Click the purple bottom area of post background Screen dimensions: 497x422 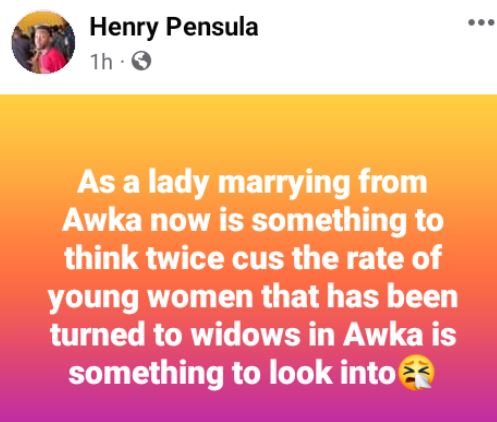point(248,408)
